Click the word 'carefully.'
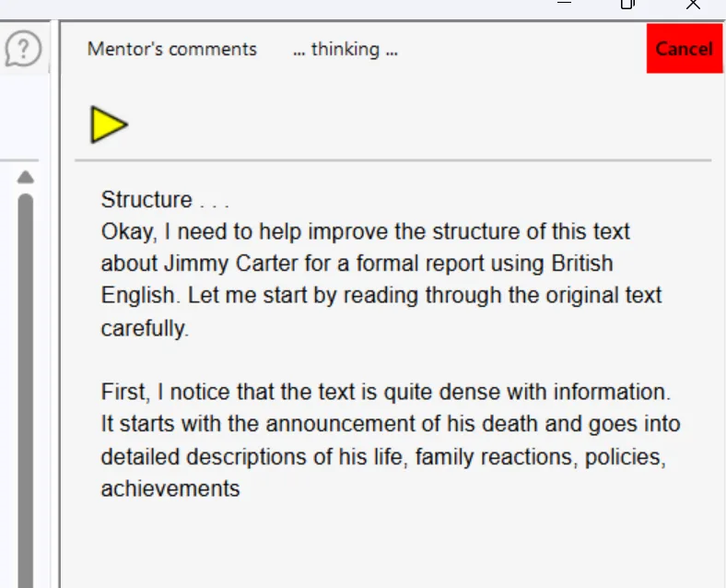This screenshot has width=726, height=588. (x=145, y=328)
